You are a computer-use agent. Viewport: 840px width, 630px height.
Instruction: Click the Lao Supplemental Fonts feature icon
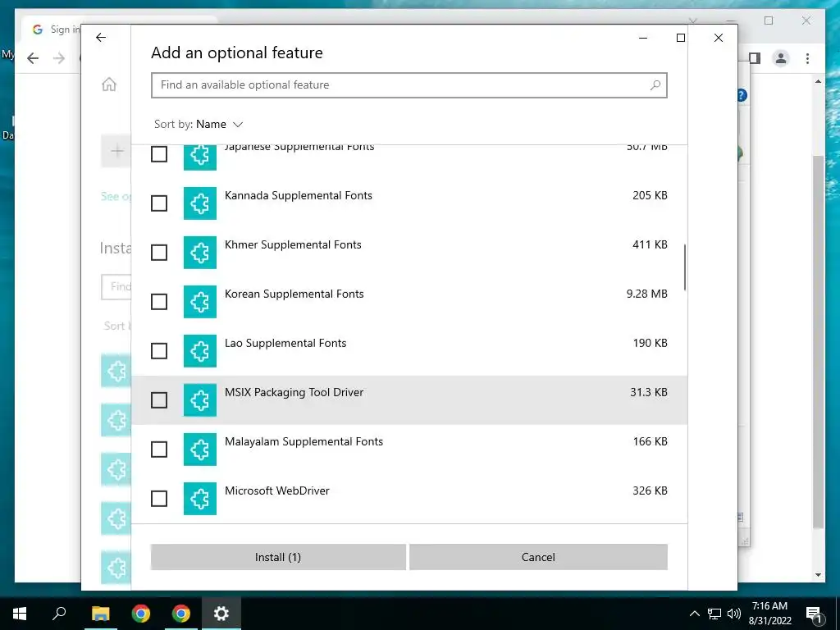[x=200, y=351]
